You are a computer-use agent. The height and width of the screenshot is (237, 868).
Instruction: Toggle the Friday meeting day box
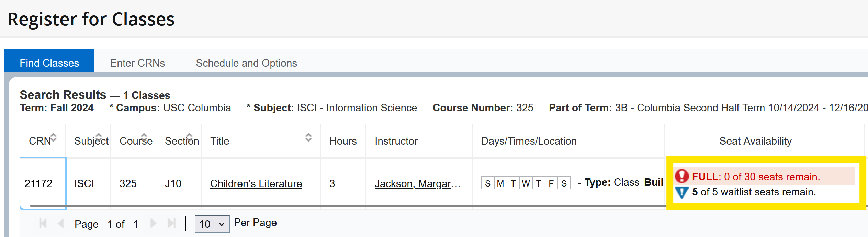coord(551,183)
